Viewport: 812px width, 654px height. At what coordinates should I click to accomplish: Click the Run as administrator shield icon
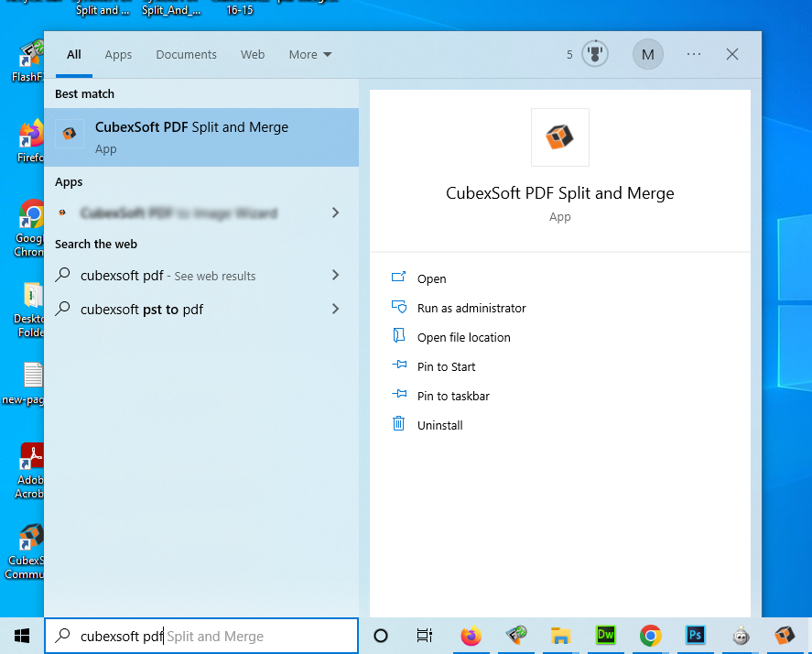tap(398, 307)
